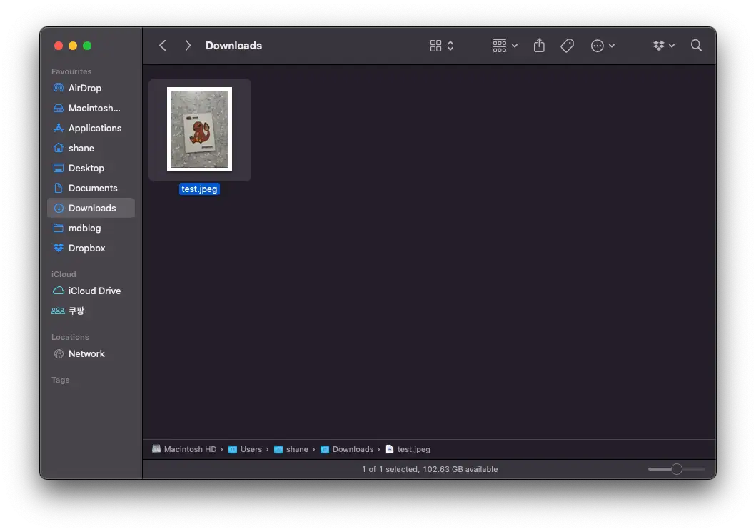The height and width of the screenshot is (532, 756).
Task: Click Downloads in path bar
Action: tap(347, 449)
